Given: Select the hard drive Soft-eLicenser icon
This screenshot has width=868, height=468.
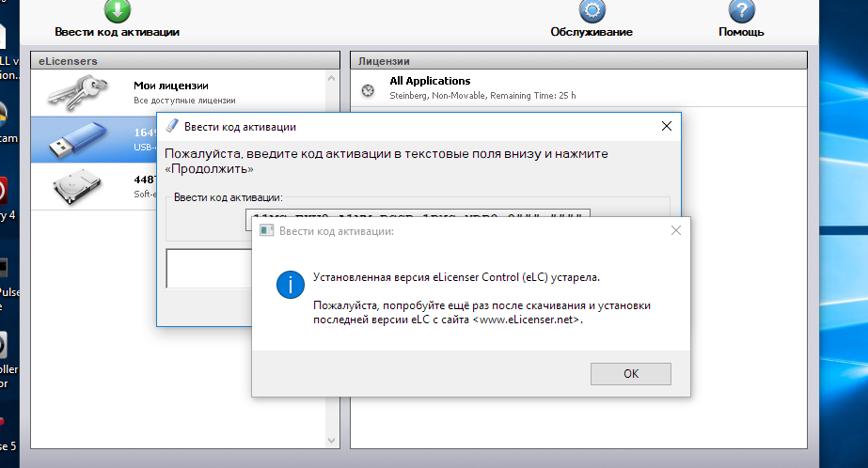Looking at the screenshot, I should pyautogui.click(x=77, y=186).
